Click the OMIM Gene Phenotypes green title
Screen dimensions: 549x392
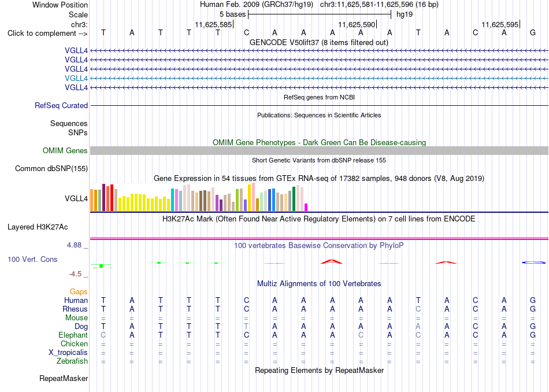[319, 143]
